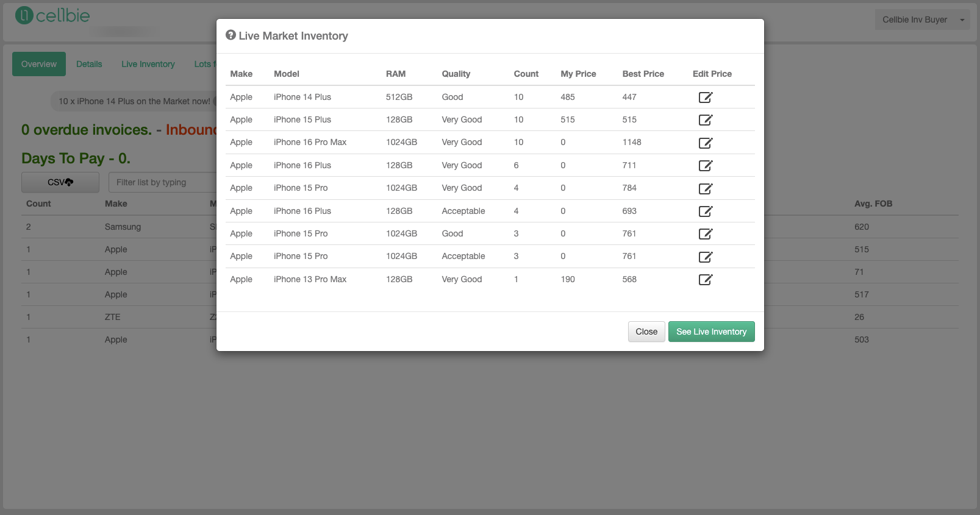The height and width of the screenshot is (515, 980).
Task: Click the Avg. FOB column header
Action: point(873,204)
